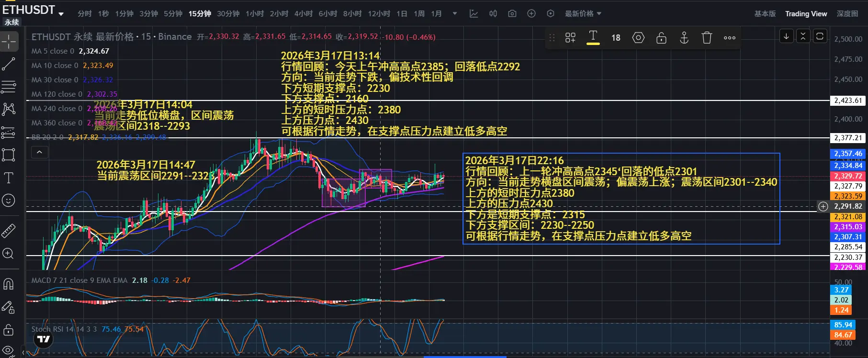Select the 5分钟 interval

coord(173,14)
